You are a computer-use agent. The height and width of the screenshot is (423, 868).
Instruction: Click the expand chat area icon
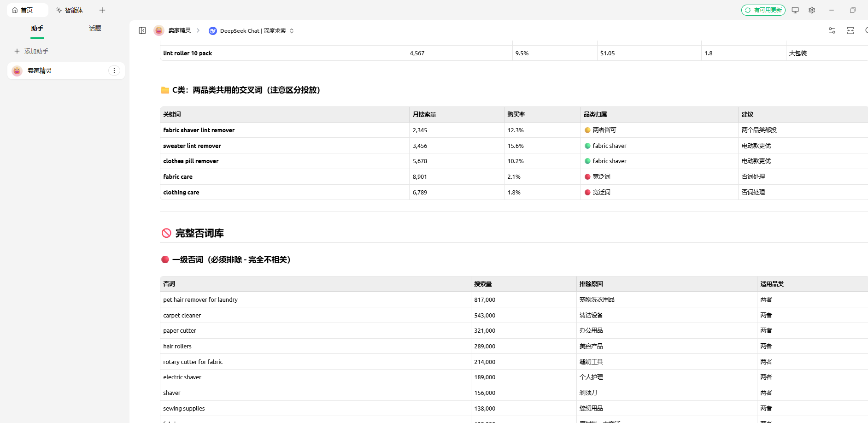(850, 30)
